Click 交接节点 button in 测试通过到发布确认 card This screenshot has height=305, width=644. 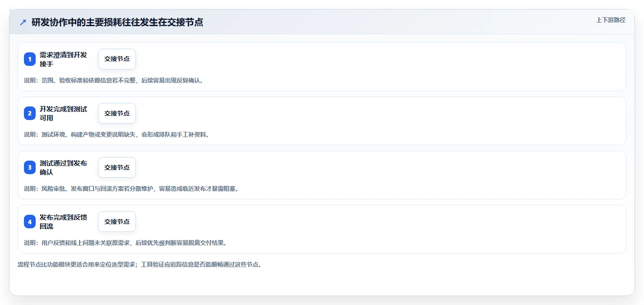tap(117, 167)
